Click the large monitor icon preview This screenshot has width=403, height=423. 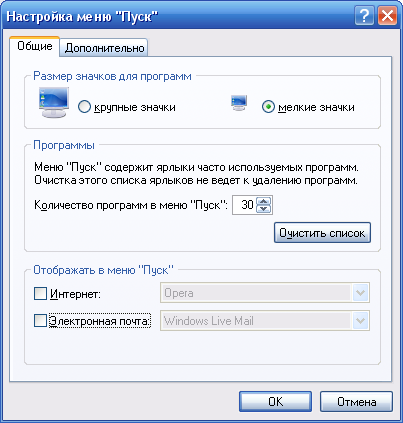53,102
